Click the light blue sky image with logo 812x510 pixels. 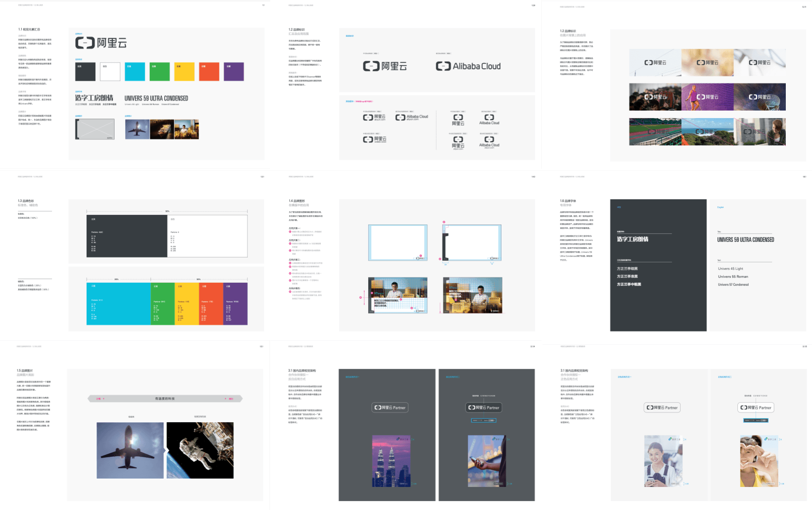click(x=655, y=63)
